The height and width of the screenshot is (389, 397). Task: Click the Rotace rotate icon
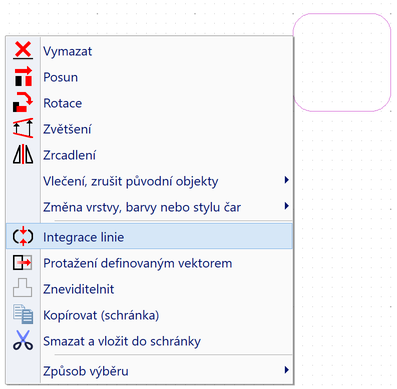click(x=23, y=102)
